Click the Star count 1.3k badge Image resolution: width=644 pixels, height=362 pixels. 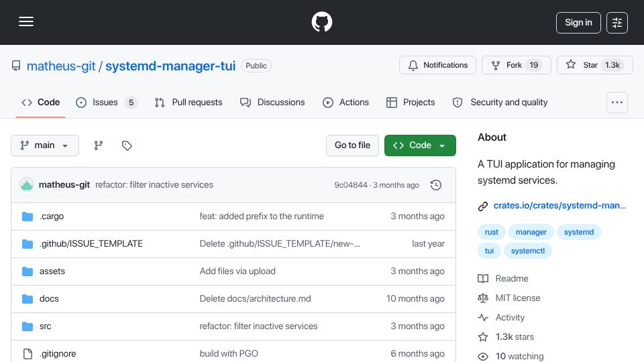tap(612, 65)
